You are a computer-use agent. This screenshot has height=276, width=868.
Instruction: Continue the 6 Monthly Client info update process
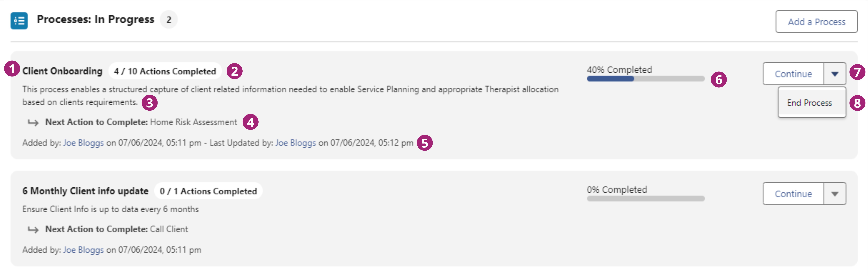(793, 194)
